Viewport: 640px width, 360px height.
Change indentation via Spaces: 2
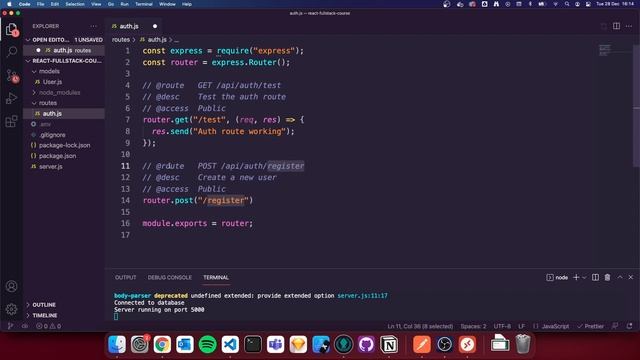pos(473,326)
